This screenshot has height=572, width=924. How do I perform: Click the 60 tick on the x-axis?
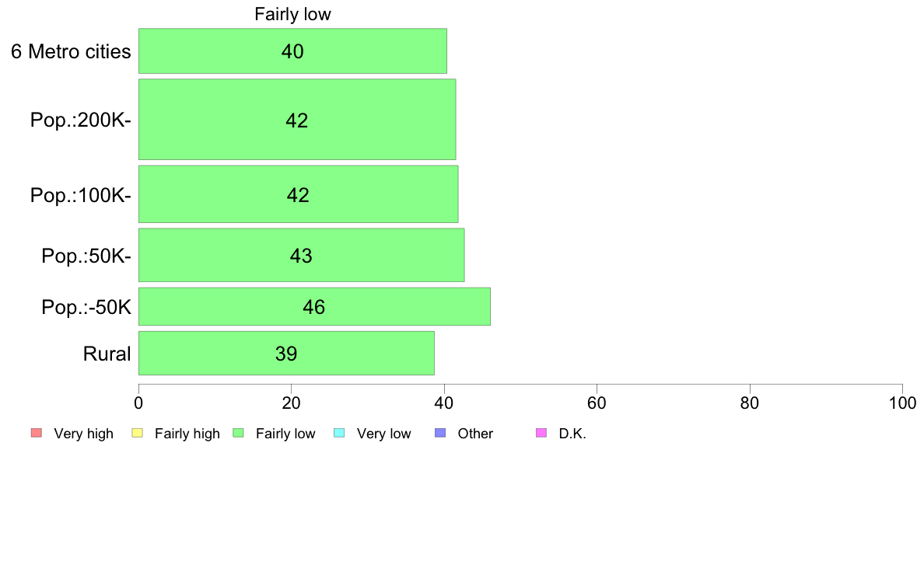(597, 403)
